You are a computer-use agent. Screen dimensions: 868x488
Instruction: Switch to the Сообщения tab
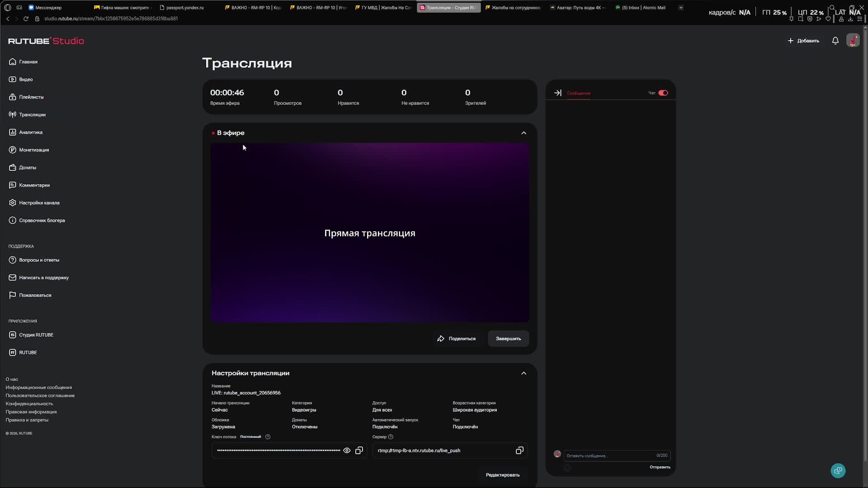click(578, 93)
